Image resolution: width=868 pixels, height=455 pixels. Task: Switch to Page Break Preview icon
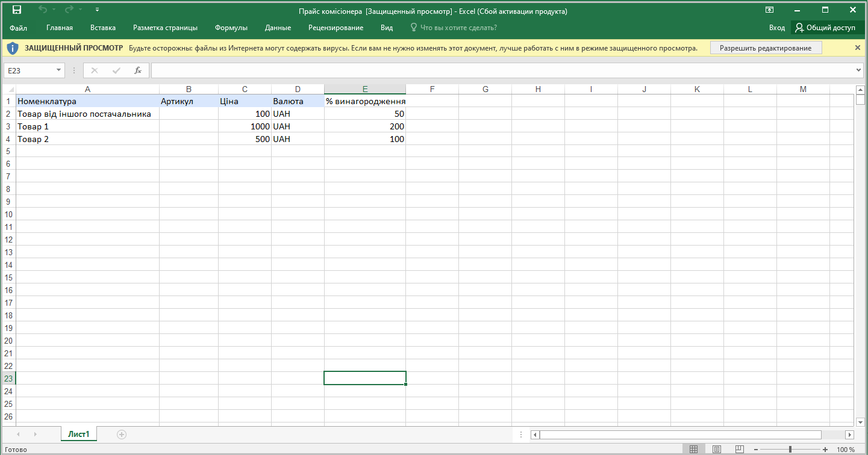click(x=738, y=450)
